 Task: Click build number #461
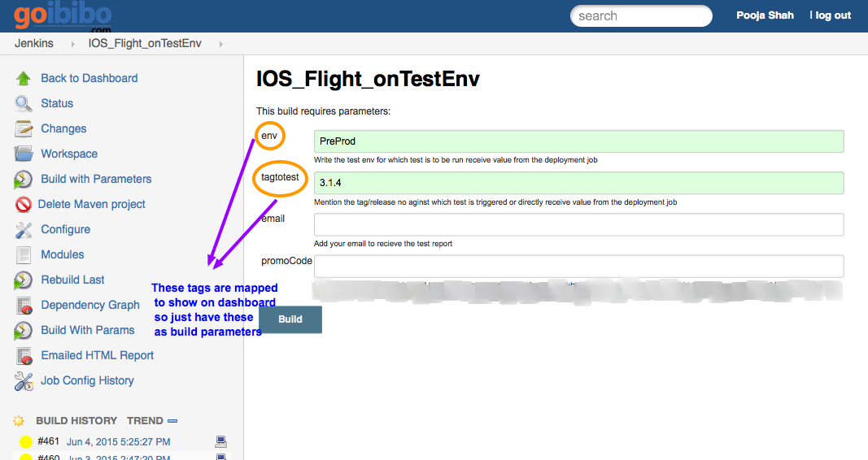(49, 441)
